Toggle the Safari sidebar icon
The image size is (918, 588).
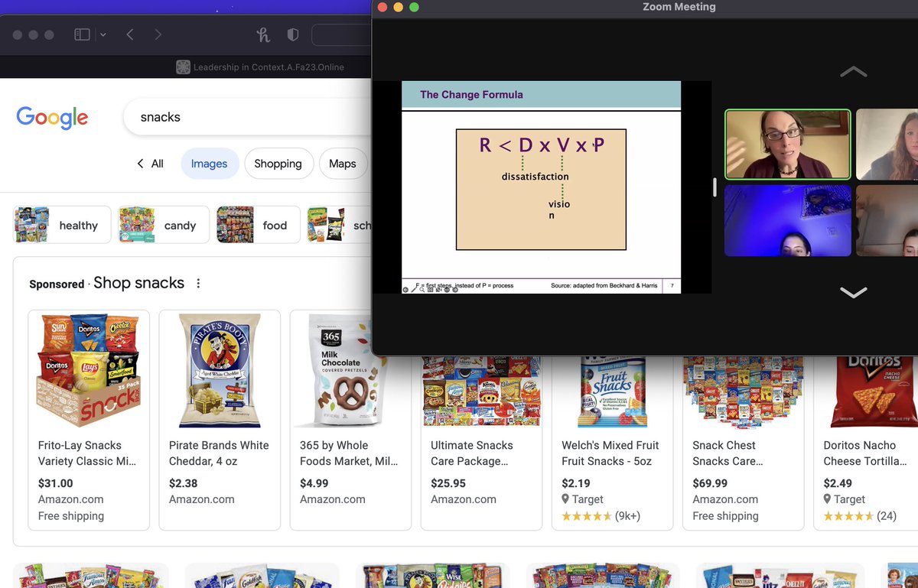tap(82, 34)
